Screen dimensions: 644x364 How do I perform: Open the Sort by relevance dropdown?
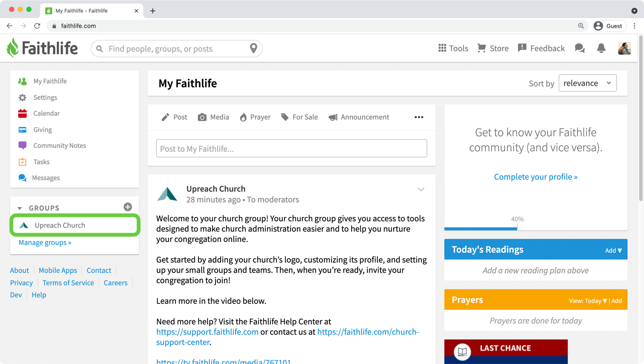[x=588, y=83]
